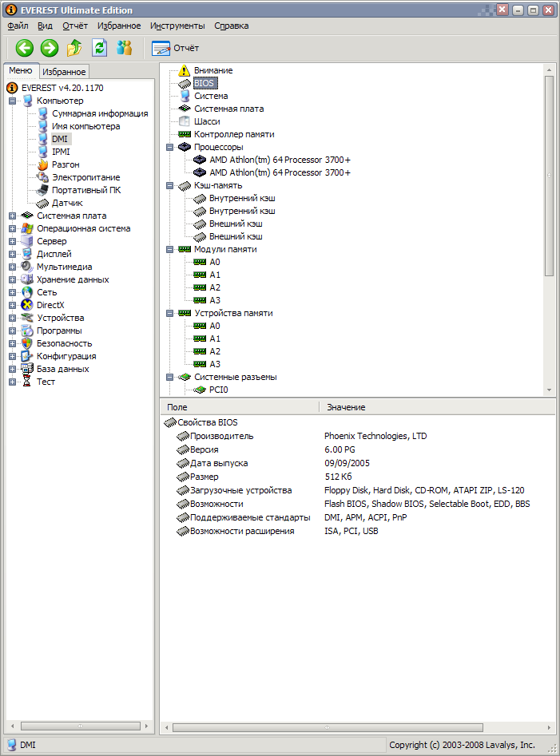Expand the Сеть node
This screenshot has width=560, height=756.
(x=12, y=293)
